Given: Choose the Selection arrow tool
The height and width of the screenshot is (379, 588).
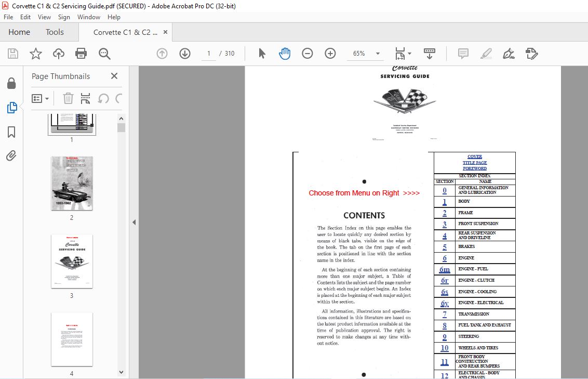Looking at the screenshot, I should click(x=262, y=54).
